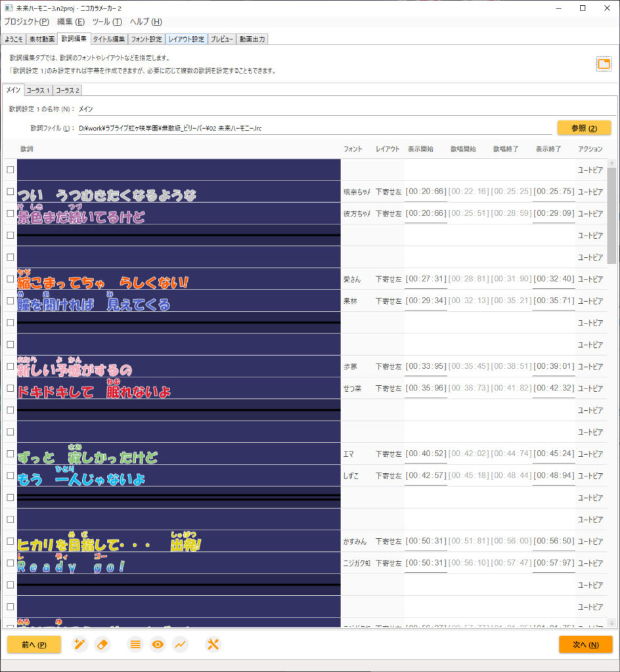Click the 次へ (N) button

[x=586, y=644]
